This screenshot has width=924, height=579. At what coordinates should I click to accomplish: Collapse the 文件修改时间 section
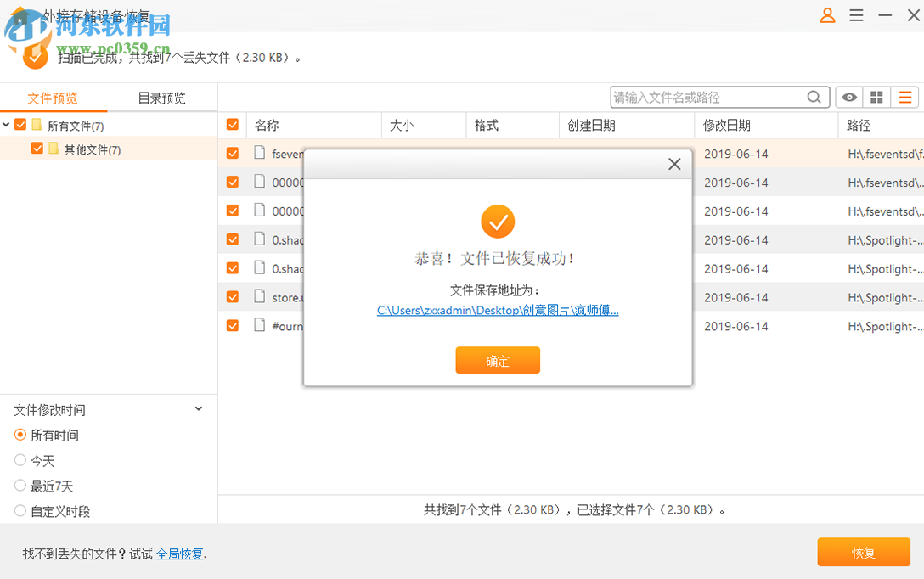(x=199, y=408)
